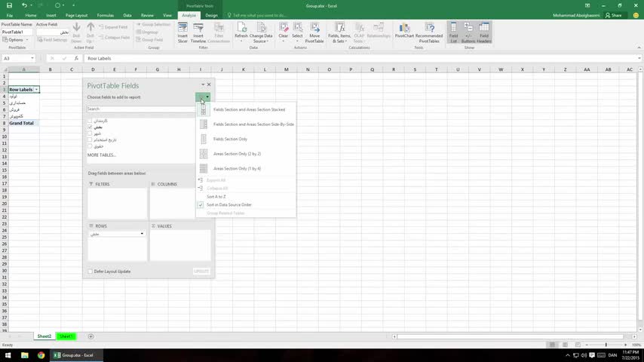The image size is (644, 362).
Task: Click the formula bar
Action: pyautogui.click(x=361, y=58)
